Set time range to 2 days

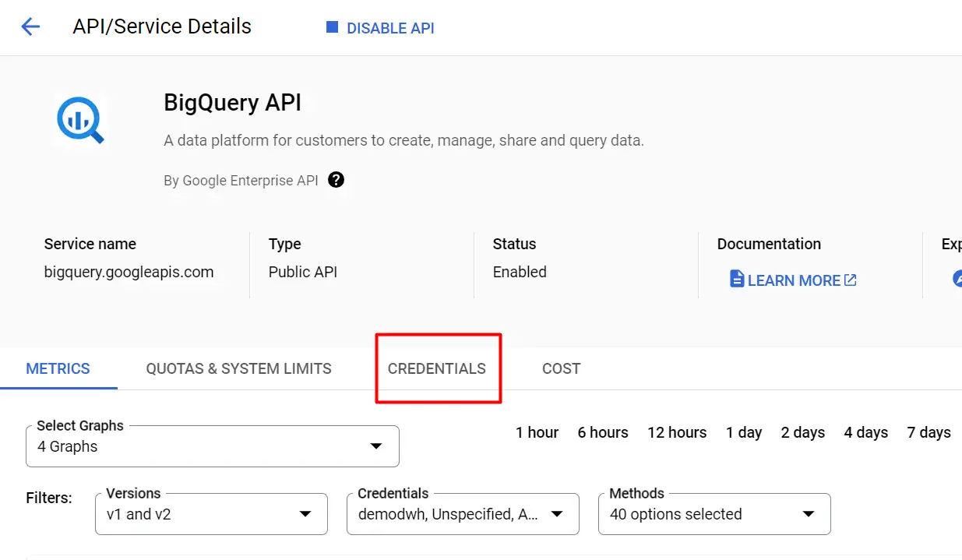803,432
